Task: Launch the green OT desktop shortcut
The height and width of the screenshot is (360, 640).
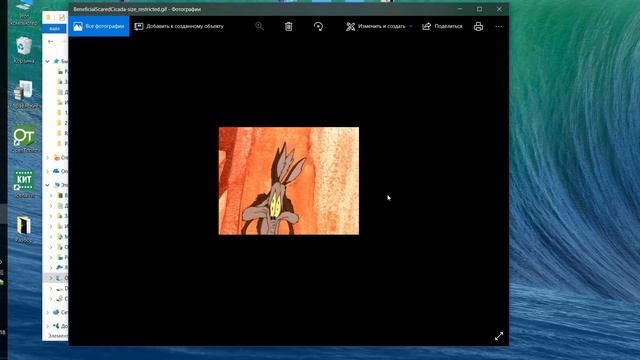Action: 24,140
